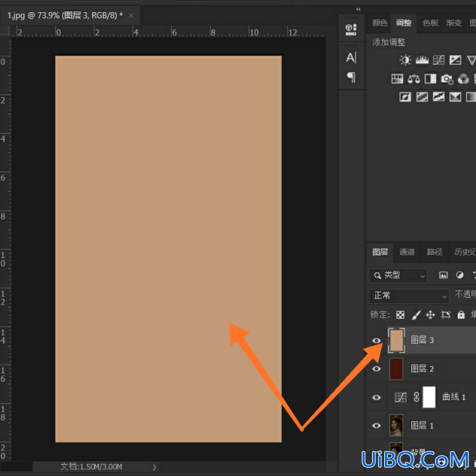Viewport: 476px width, 476px height.
Task: Switch to the 渐变 tab
Action: click(454, 23)
